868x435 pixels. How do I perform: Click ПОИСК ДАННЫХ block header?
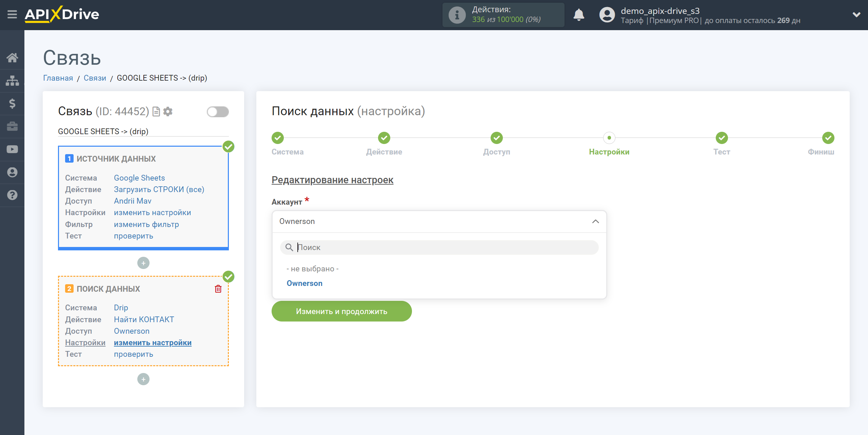[108, 289]
